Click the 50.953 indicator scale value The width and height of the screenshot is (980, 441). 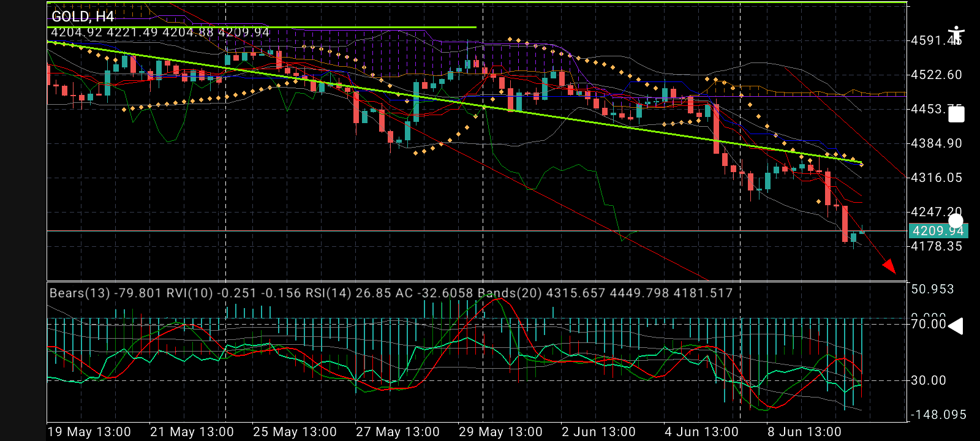932,289
